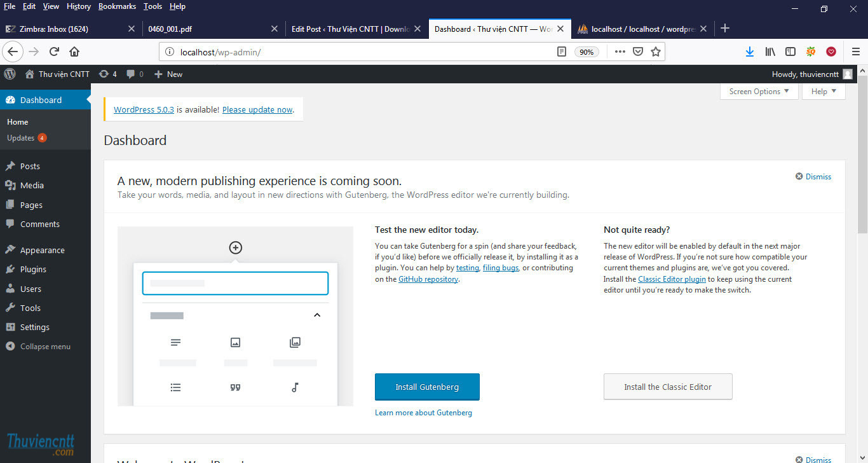Screen dimensions: 868x463
Task: Open the View menu
Action: point(51,6)
